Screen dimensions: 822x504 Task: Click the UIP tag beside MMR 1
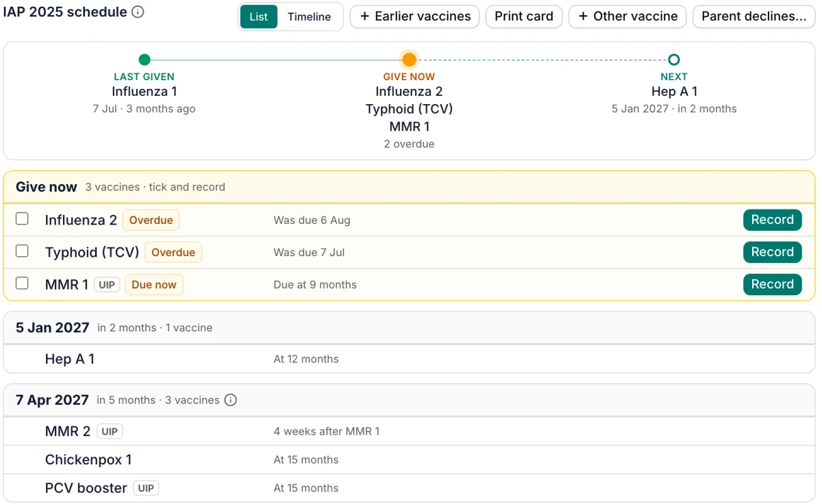pyautogui.click(x=107, y=285)
